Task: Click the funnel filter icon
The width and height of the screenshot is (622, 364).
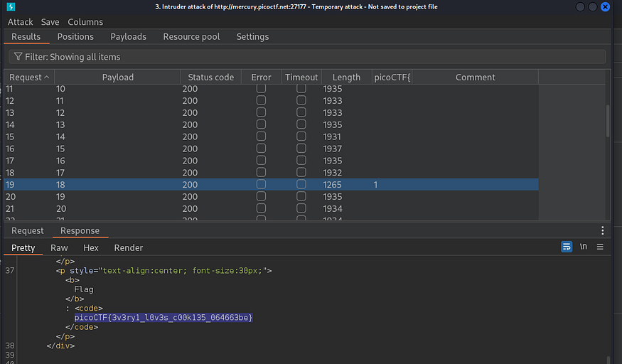Action: point(17,57)
